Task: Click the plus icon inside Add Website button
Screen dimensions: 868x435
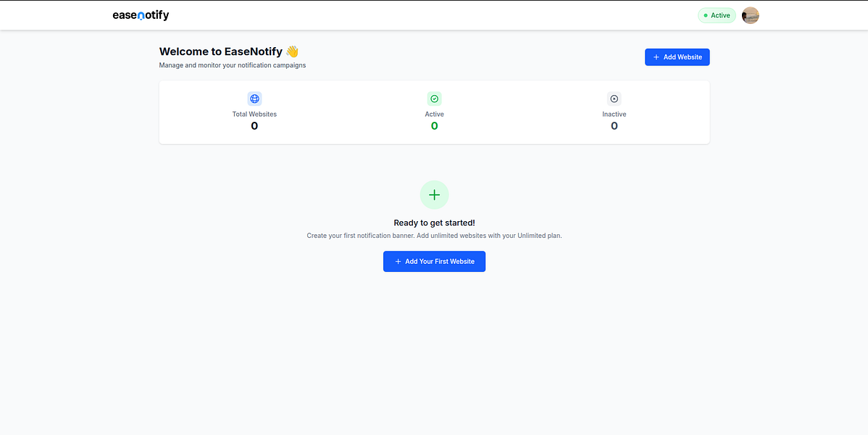Action: point(656,57)
